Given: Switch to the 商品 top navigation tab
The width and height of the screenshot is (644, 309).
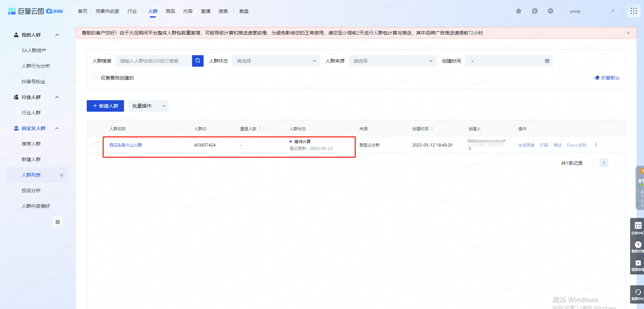Looking at the screenshot, I should 170,11.
